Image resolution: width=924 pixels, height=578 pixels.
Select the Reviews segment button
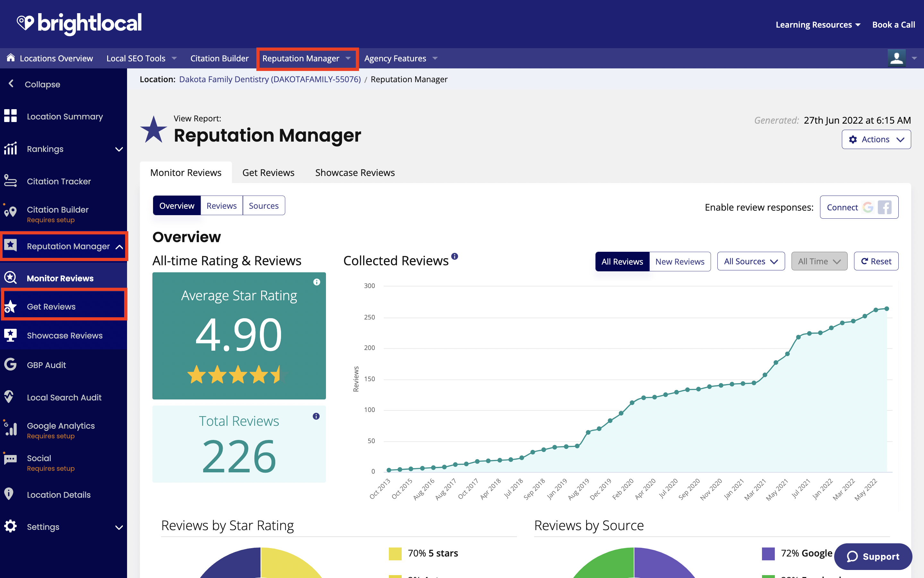pyautogui.click(x=221, y=206)
